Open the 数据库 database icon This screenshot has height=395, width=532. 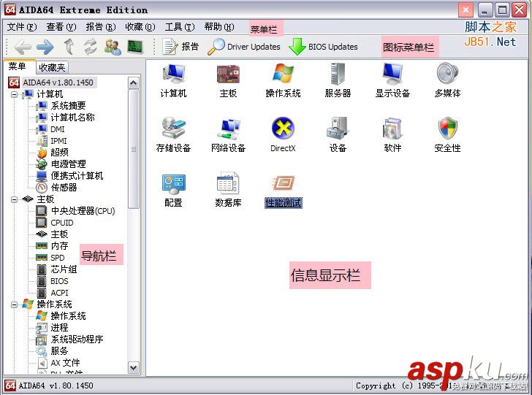point(228,191)
